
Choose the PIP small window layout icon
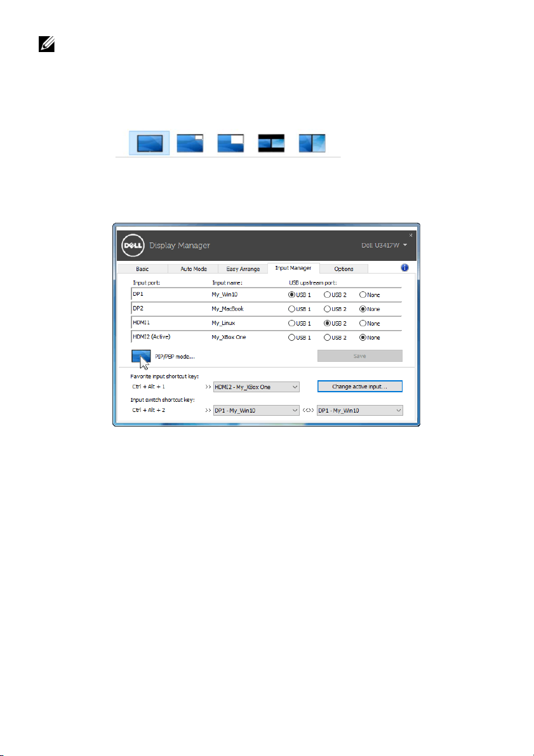click(190, 143)
